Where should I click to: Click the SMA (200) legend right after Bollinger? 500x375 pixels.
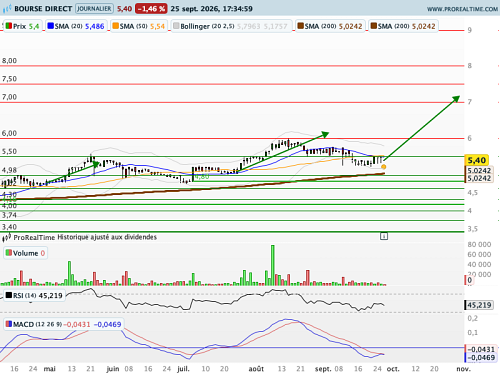[x=330, y=26]
